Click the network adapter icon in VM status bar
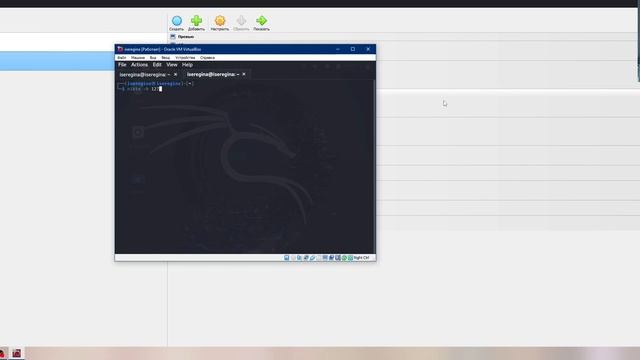Screen dimensions: 640x360 coord(306,258)
